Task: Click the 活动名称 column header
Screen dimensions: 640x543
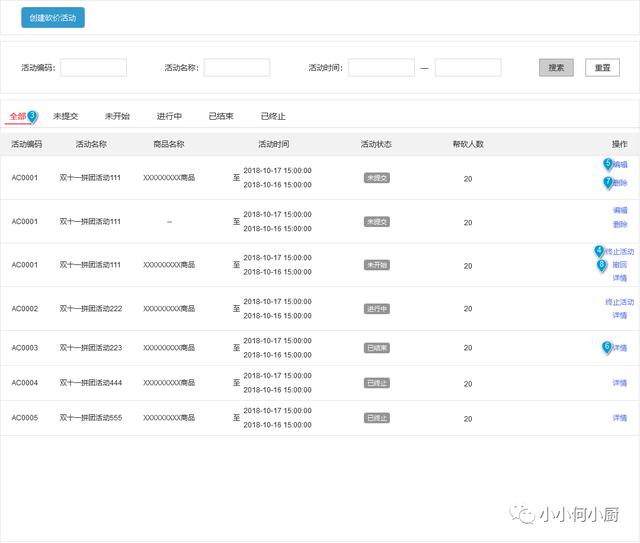Action: point(91,144)
